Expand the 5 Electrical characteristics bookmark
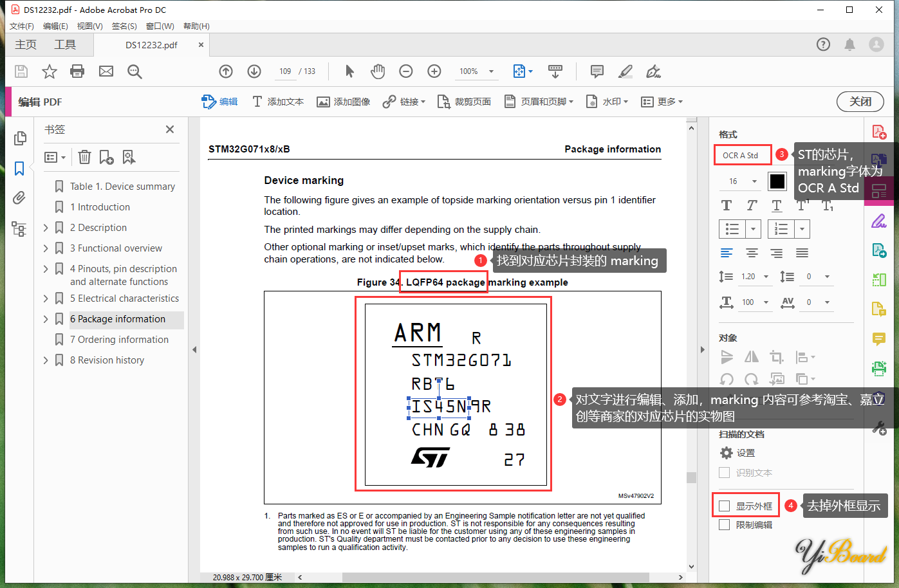This screenshot has width=899, height=588. tap(46, 299)
